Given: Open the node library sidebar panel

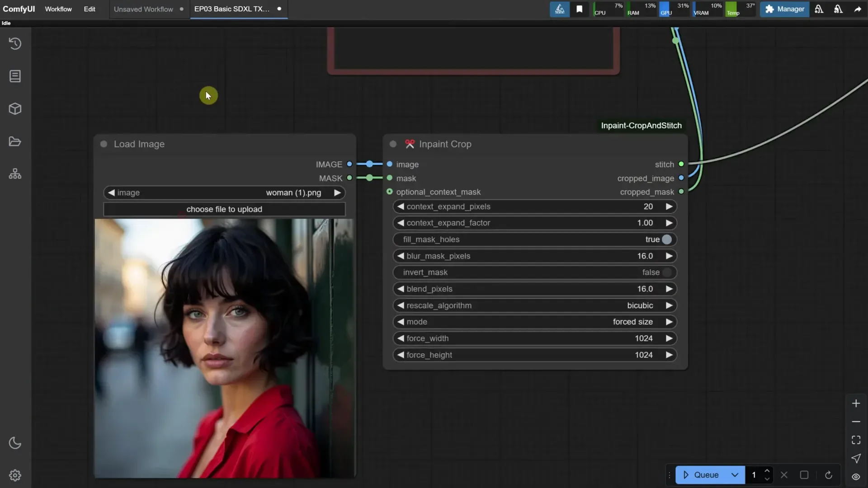Looking at the screenshot, I should [x=15, y=76].
